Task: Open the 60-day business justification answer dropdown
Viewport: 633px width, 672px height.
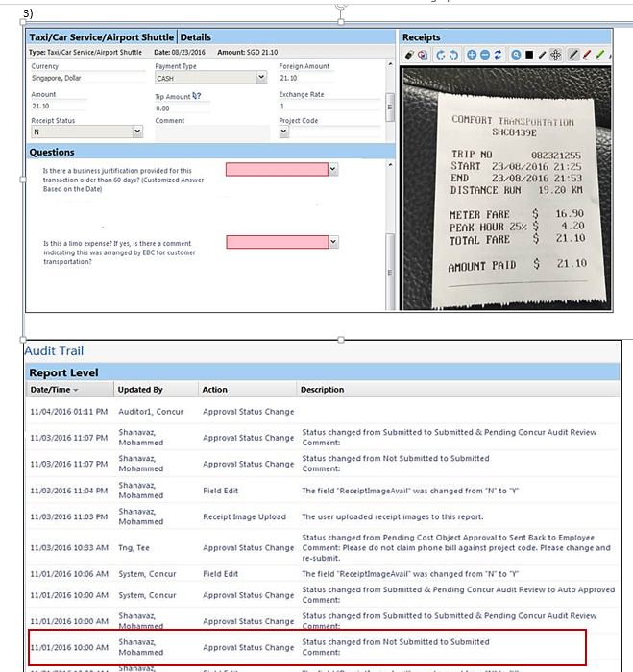Action: 333,170
